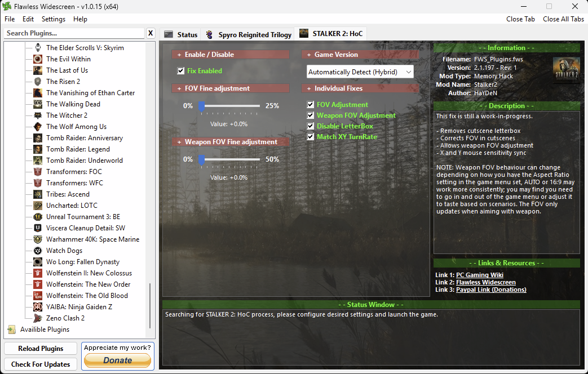Viewport: 588px width, 374px height.
Task: Open the Flawless Widescreen link
Action: pyautogui.click(x=485, y=282)
